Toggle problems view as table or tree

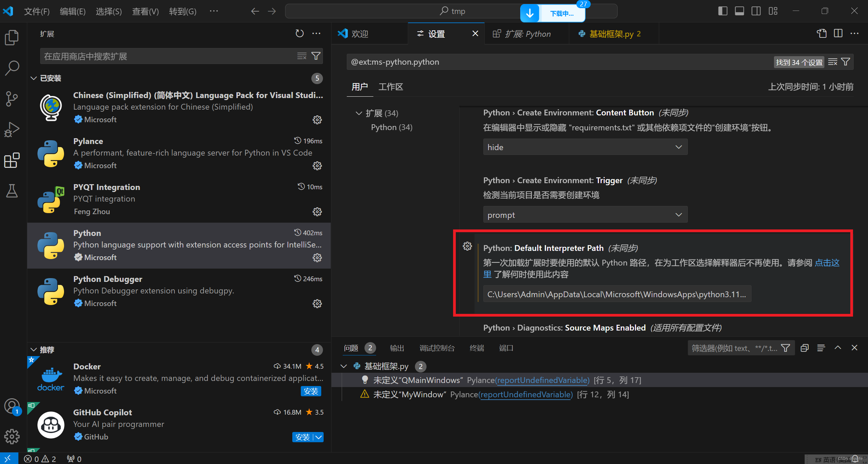(x=821, y=348)
